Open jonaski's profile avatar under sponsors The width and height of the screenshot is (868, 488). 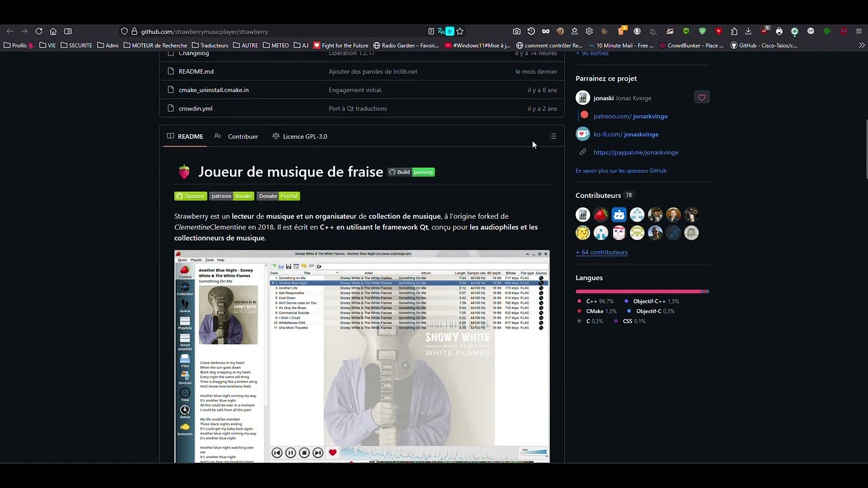(x=583, y=98)
